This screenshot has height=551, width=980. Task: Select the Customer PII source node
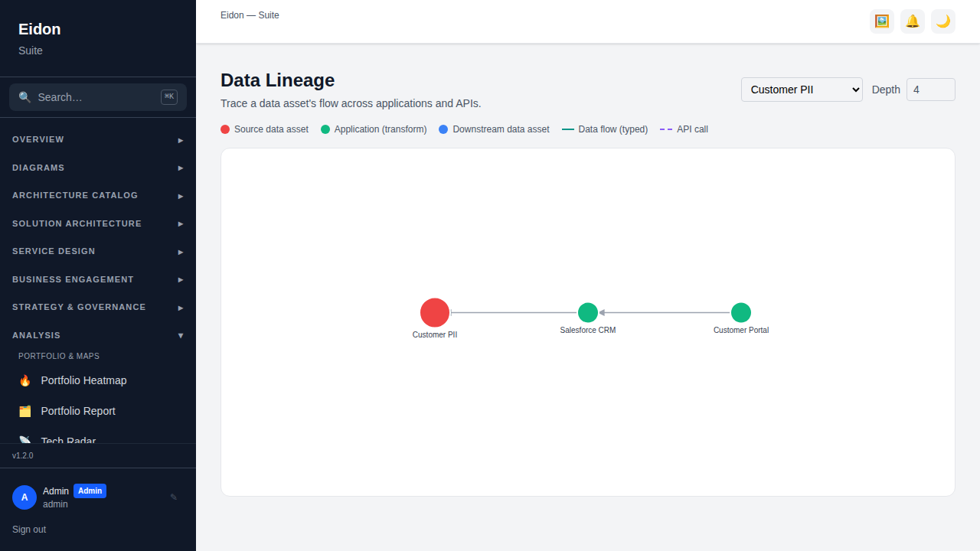click(x=435, y=312)
